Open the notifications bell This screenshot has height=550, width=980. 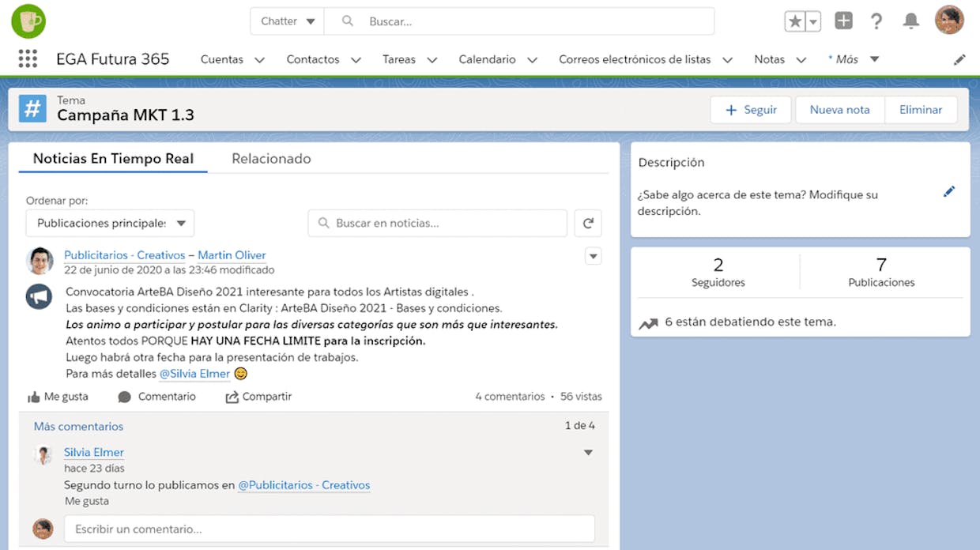(911, 21)
